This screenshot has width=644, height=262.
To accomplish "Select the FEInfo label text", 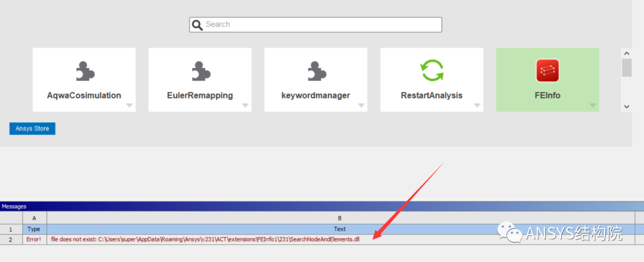I will [x=547, y=95].
